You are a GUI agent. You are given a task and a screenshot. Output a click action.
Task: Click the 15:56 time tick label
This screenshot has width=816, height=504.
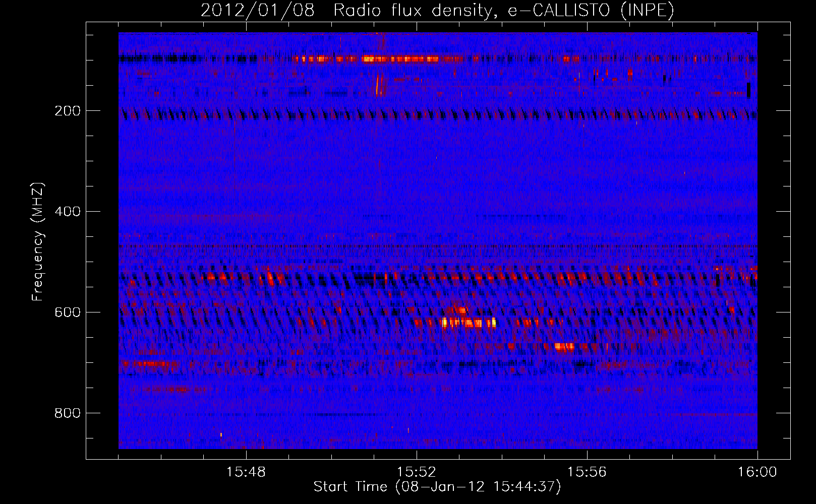pos(587,472)
